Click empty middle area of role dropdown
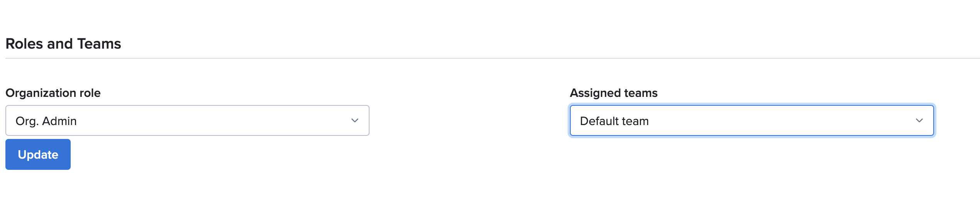This screenshot has height=220, width=980. [x=212, y=120]
